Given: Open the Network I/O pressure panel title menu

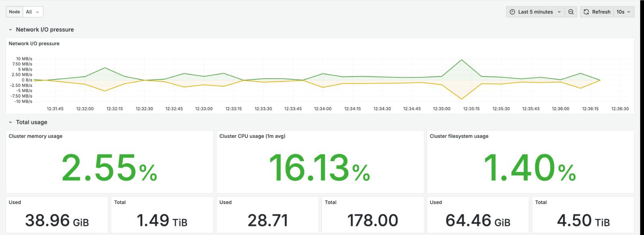Looking at the screenshot, I should pyautogui.click(x=34, y=44).
